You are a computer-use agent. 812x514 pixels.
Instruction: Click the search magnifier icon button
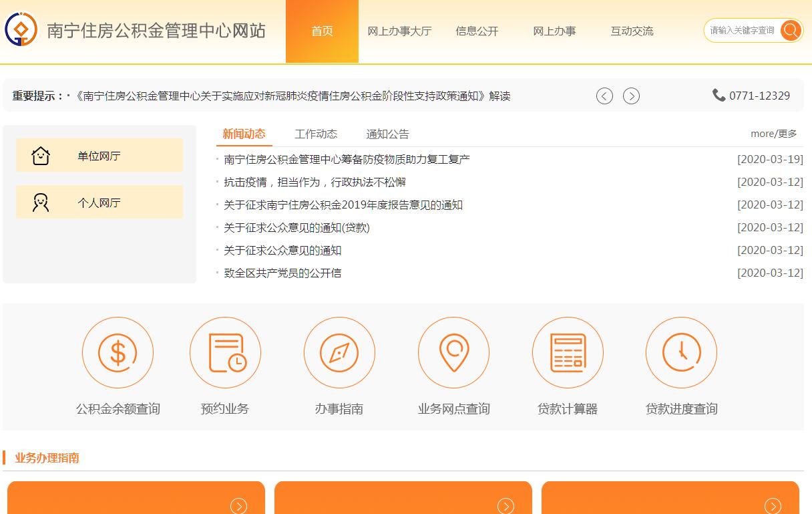click(x=791, y=30)
